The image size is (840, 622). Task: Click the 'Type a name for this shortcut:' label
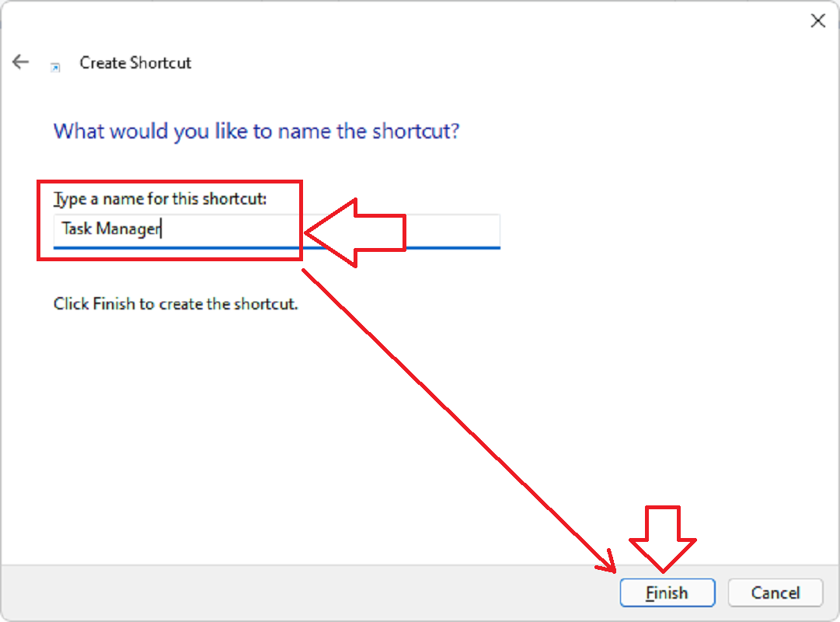[159, 199]
